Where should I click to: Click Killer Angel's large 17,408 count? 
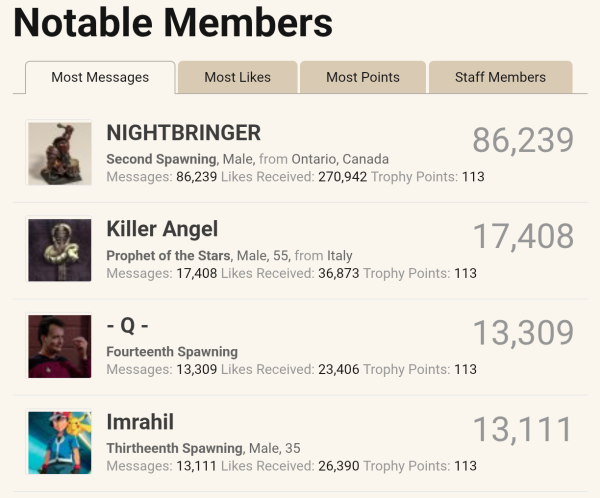coord(523,236)
